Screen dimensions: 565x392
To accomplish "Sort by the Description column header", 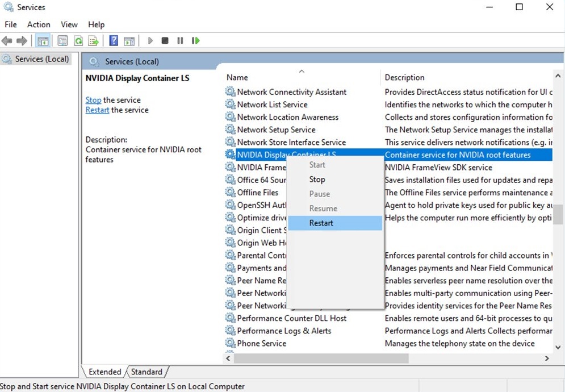I will pyautogui.click(x=467, y=77).
